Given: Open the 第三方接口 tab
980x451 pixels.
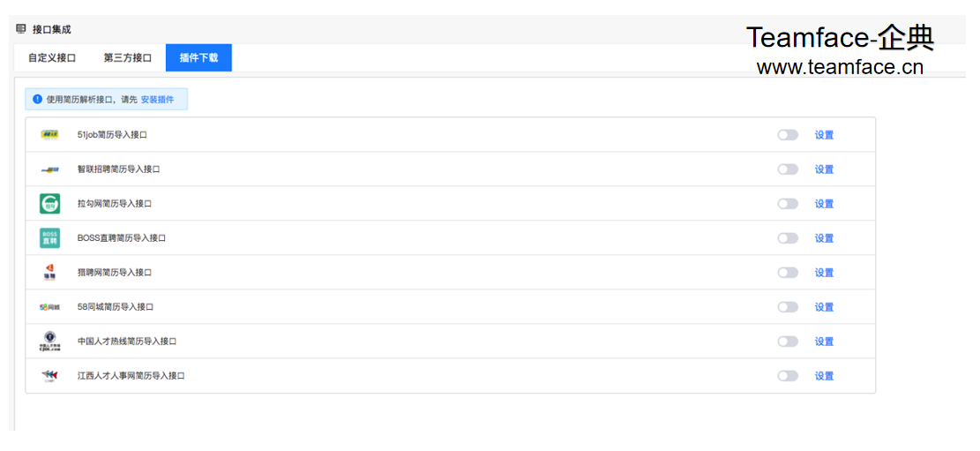Looking at the screenshot, I should (128, 57).
